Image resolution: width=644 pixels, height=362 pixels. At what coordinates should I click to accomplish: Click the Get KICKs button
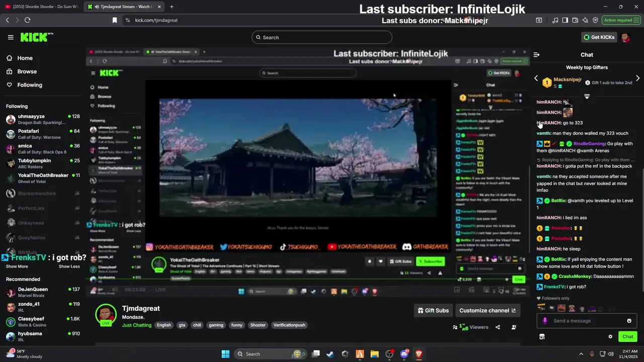[x=599, y=37]
